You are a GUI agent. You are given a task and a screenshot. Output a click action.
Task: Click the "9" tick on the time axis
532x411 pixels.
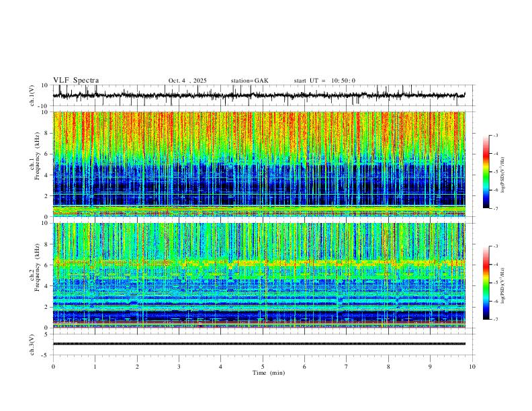coord(430,367)
